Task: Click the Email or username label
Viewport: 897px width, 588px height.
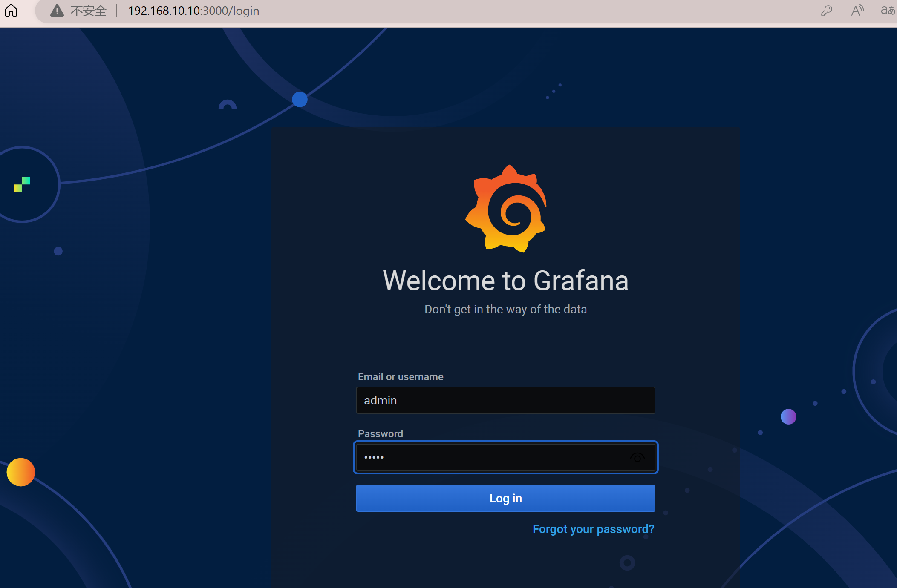Action: [401, 377]
